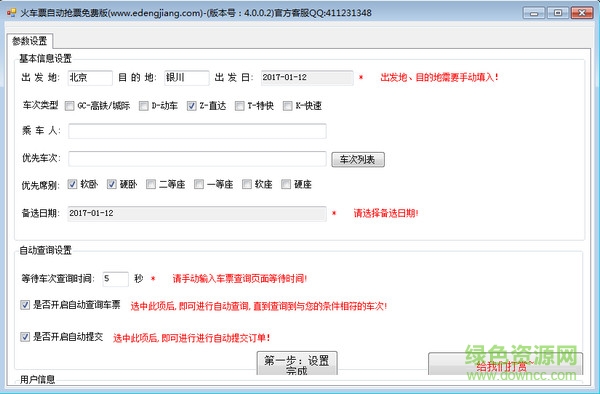
Task: Minimize the ticket grabber window
Action: (534, 13)
